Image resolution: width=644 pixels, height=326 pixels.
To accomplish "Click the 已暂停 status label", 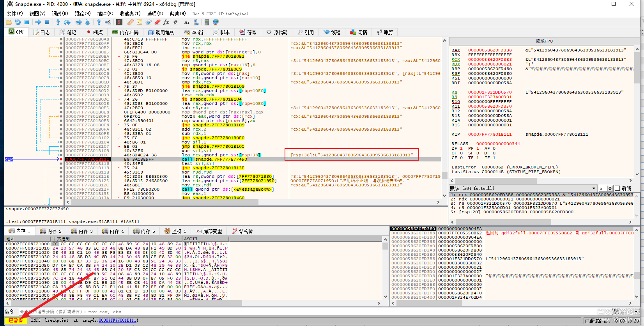I will point(16,320).
